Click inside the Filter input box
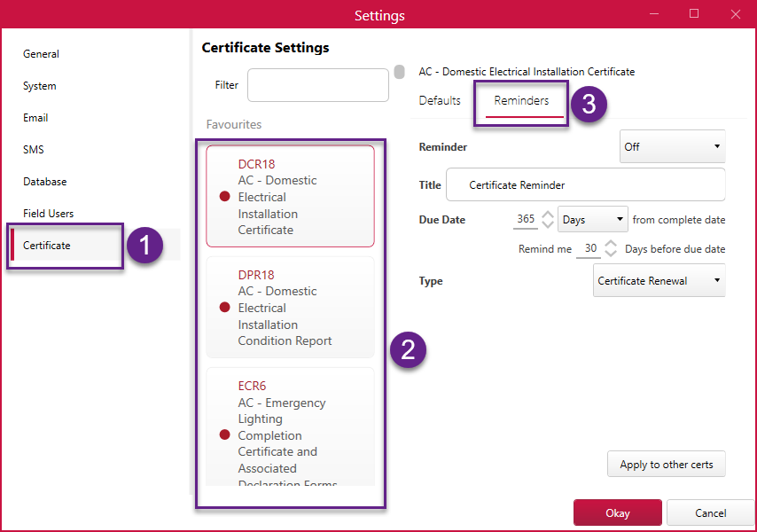The width and height of the screenshot is (757, 532). pyautogui.click(x=317, y=84)
